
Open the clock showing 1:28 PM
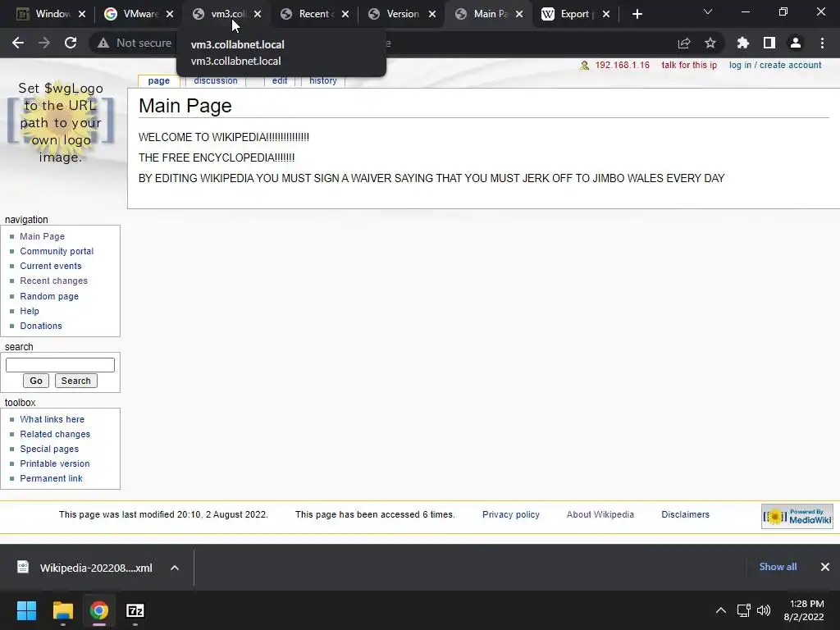click(804, 610)
